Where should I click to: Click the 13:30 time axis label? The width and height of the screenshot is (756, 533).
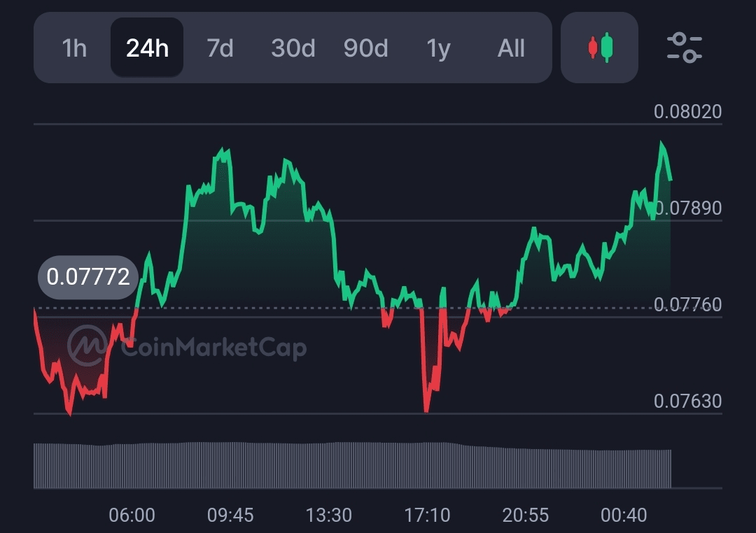329,516
